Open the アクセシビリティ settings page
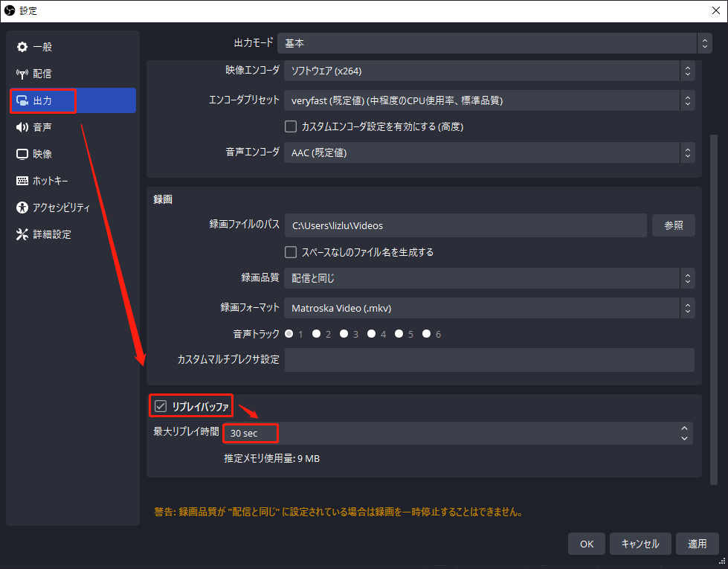 (x=73, y=208)
